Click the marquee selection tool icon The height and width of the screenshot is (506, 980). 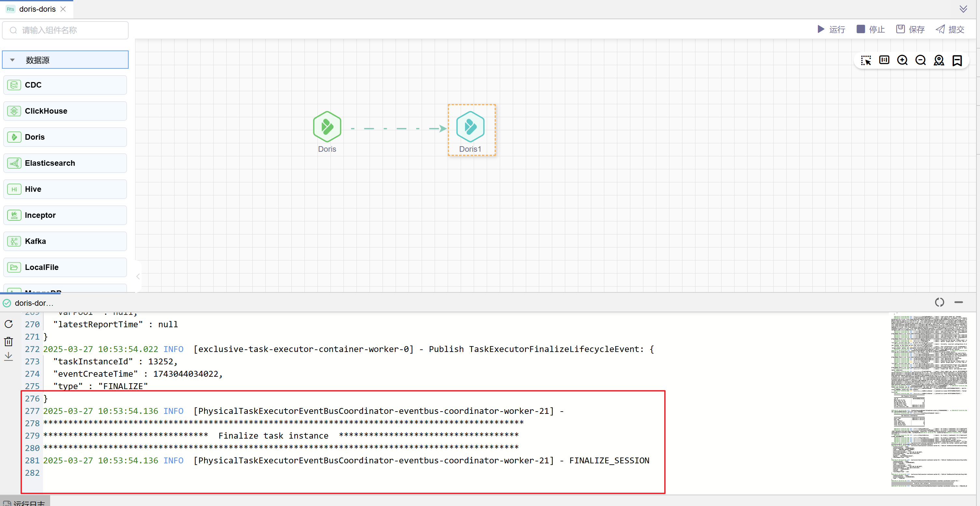coord(866,61)
